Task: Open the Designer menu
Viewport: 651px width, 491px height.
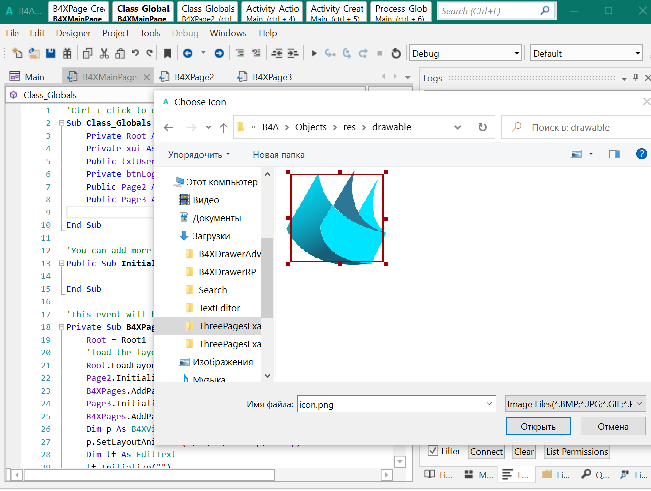Action: pos(73,32)
